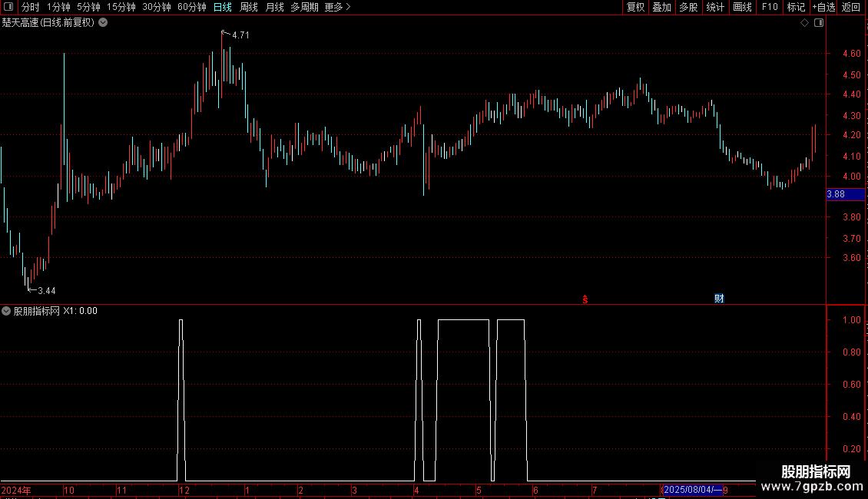Click the 财 financial marker
This screenshot has width=868, height=499.
click(719, 299)
